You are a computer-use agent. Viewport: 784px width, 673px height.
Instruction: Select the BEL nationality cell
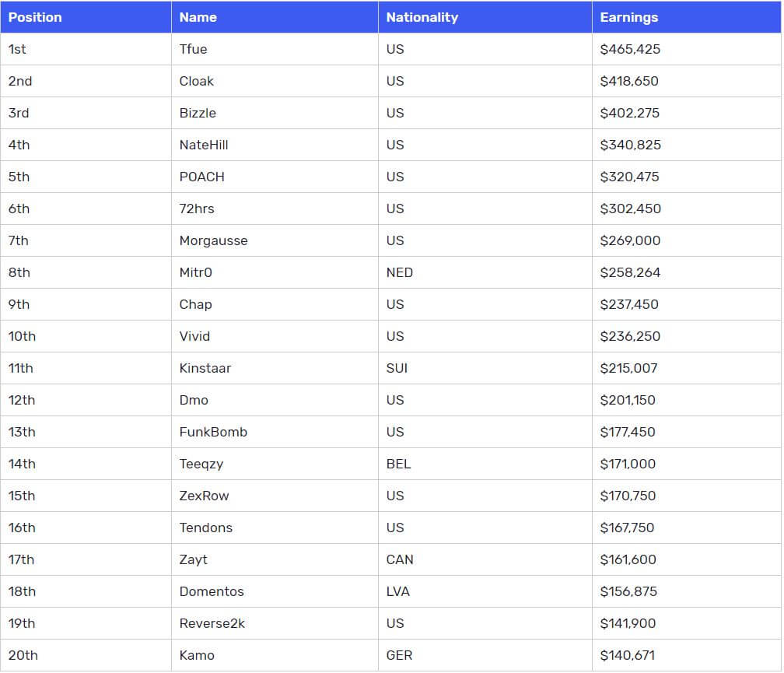pyautogui.click(x=398, y=464)
